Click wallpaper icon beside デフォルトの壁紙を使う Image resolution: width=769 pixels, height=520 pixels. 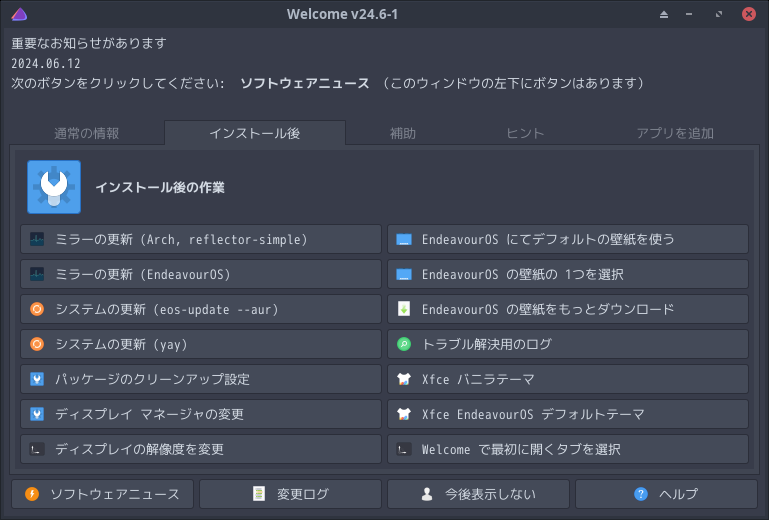coord(404,239)
